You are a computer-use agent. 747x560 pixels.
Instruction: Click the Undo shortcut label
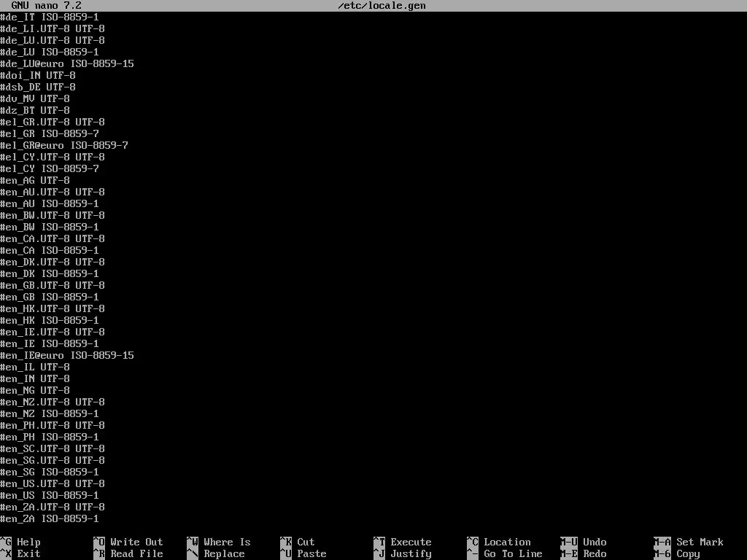tap(595, 542)
